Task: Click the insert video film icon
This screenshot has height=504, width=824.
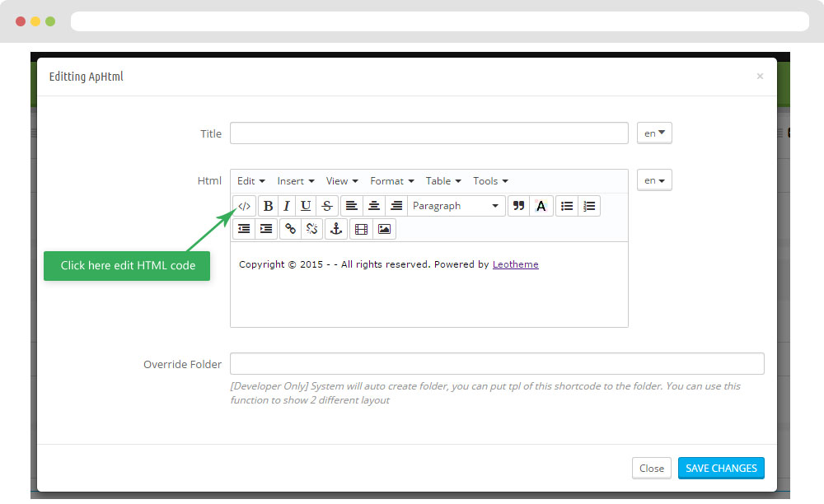Action: coord(361,229)
